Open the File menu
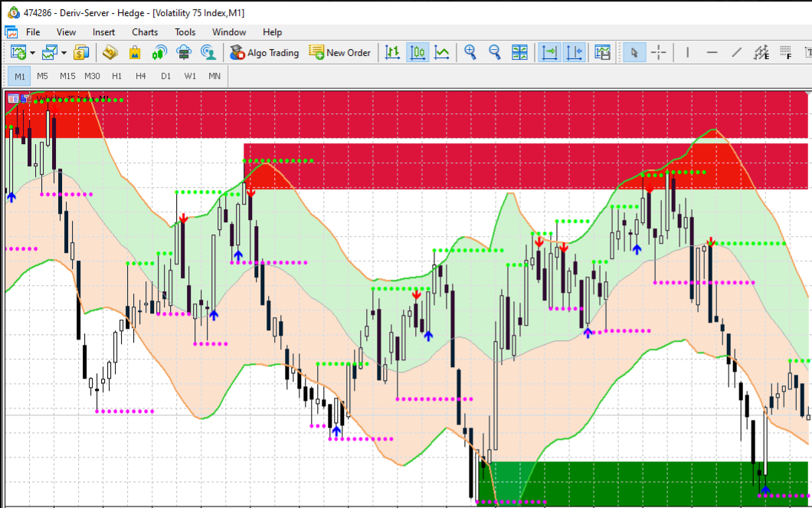Screen dimensions: 812x508 click(33, 32)
